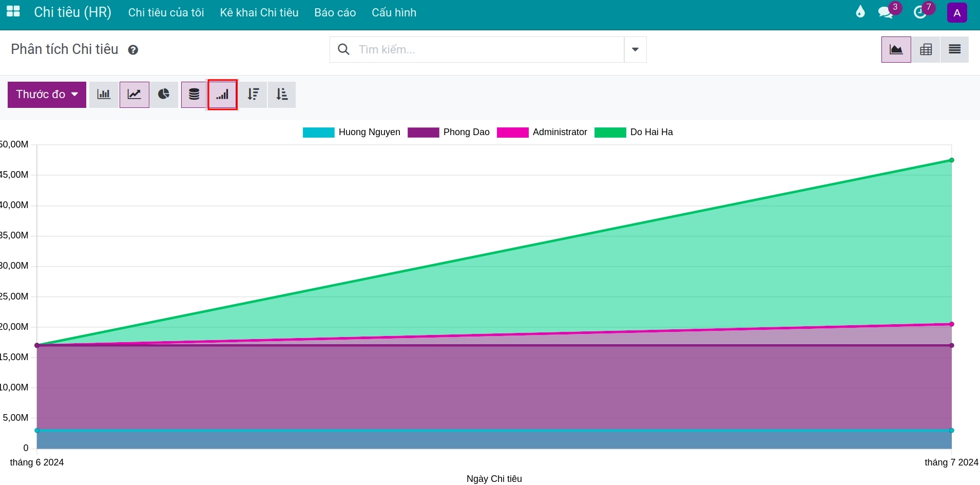Switch to pivot table view
This screenshot has height=485, width=980.
pos(926,50)
